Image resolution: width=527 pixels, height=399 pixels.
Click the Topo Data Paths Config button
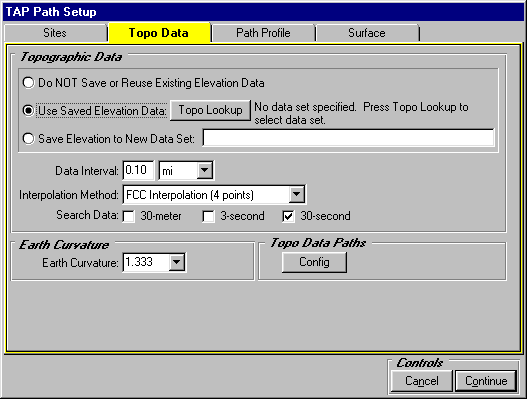click(x=314, y=262)
